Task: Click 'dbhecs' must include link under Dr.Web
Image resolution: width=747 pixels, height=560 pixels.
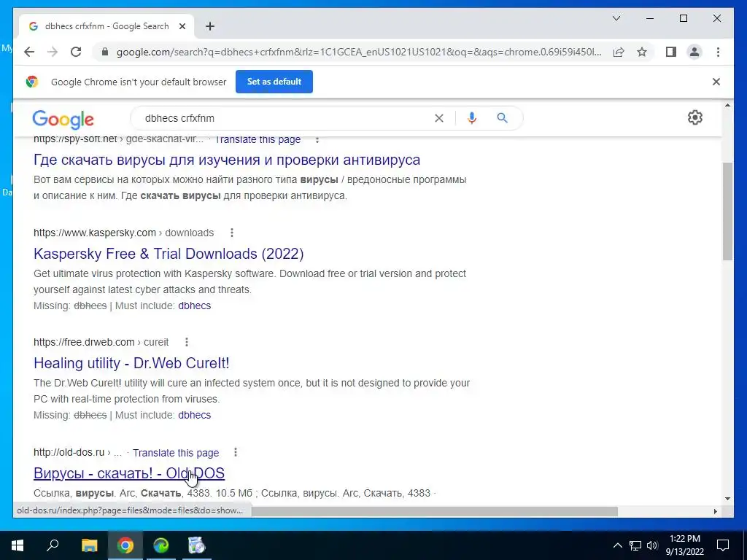Action: point(194,415)
